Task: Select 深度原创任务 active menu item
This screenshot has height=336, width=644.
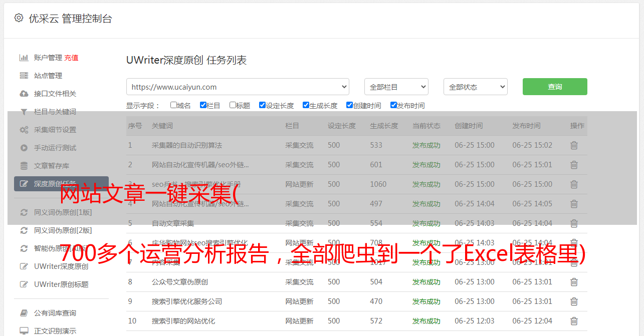Action: click(x=61, y=184)
